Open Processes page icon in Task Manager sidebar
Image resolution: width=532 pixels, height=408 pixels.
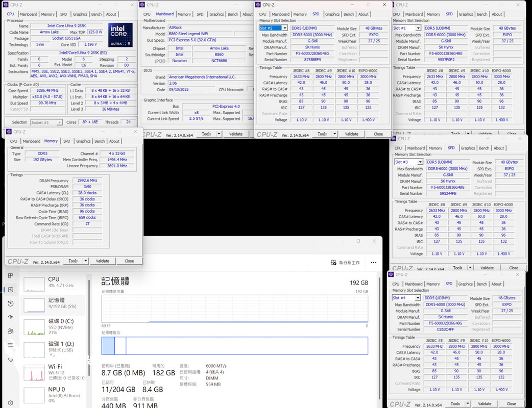(11, 275)
